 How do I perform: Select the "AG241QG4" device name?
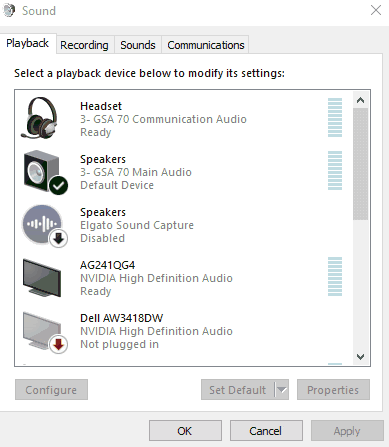[x=108, y=265]
